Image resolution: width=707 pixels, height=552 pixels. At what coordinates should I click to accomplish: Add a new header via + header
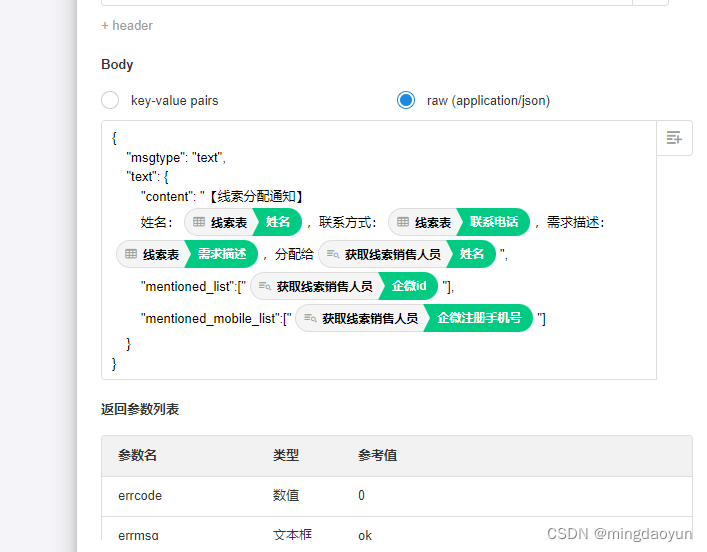coord(127,26)
